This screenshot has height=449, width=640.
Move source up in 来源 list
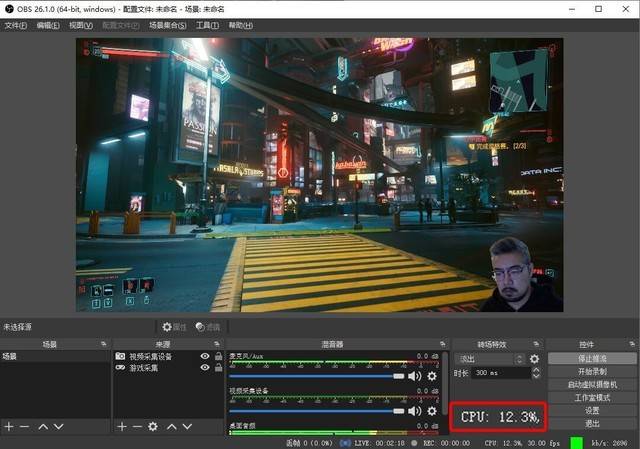pyautogui.click(x=172, y=427)
